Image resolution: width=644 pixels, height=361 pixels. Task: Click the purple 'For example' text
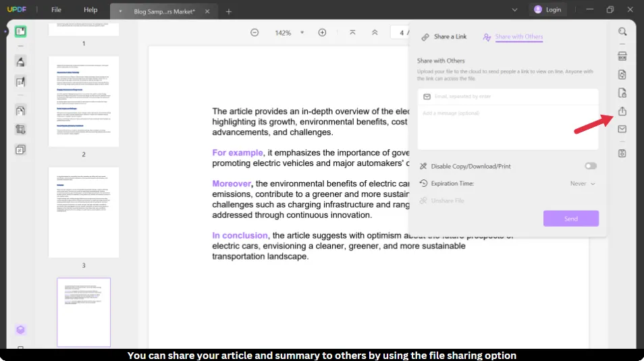[x=238, y=152]
